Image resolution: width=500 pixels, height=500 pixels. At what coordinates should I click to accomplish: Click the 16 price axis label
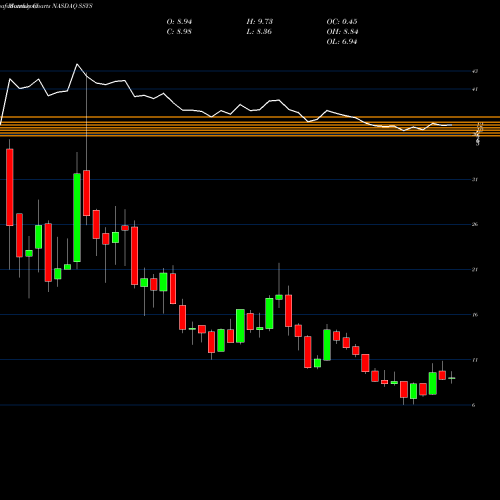coord(475,315)
